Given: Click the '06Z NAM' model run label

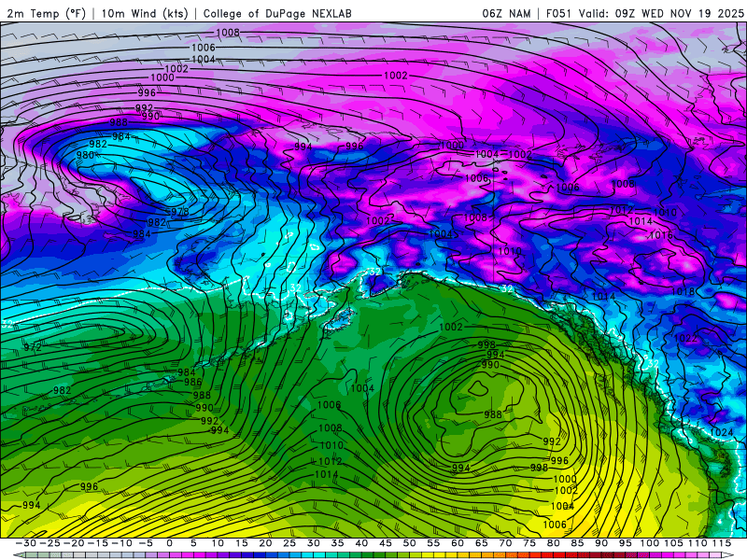Looking at the screenshot, I should [x=506, y=13].
